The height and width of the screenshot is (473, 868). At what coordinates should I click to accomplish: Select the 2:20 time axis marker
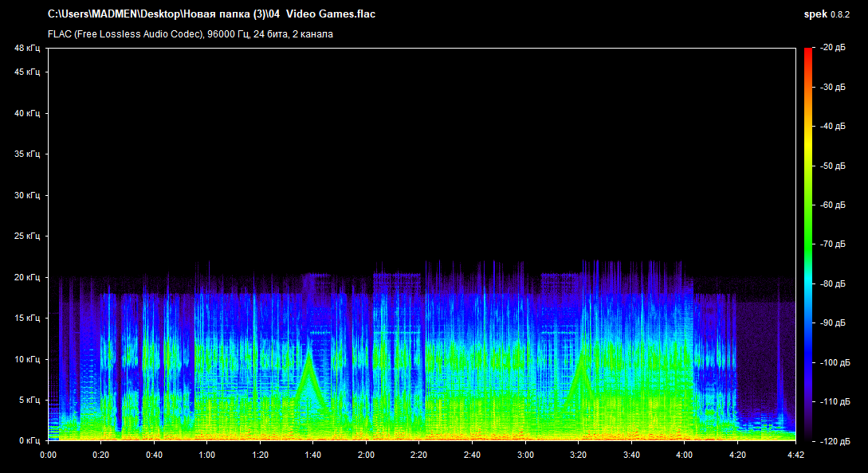[x=418, y=455]
